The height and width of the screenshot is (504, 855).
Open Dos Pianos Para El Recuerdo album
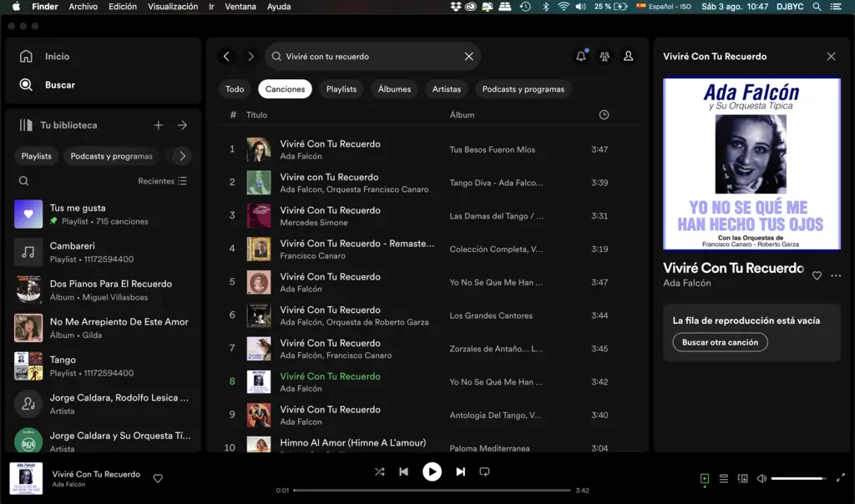[104, 290]
